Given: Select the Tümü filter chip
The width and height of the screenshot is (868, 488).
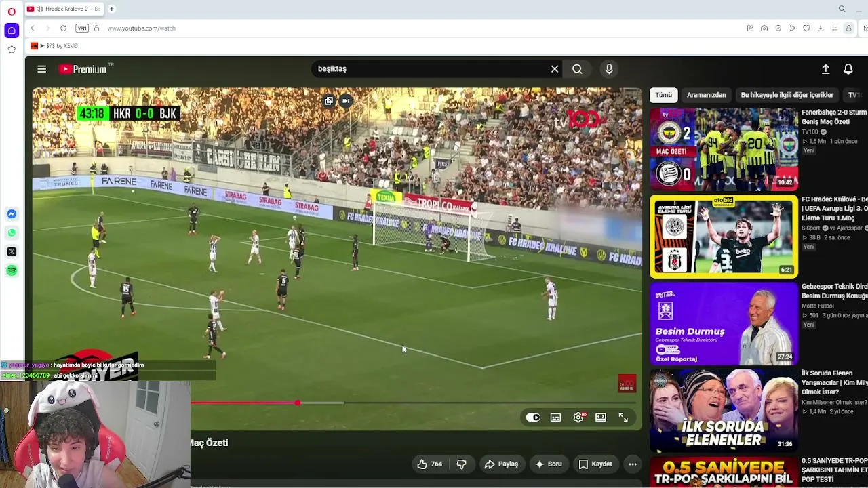Looking at the screenshot, I should tap(663, 95).
